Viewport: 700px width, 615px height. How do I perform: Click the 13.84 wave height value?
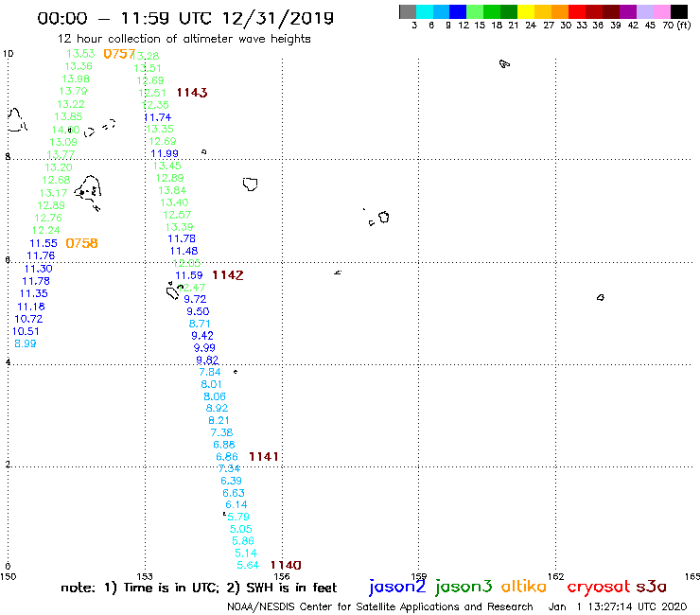click(172, 190)
